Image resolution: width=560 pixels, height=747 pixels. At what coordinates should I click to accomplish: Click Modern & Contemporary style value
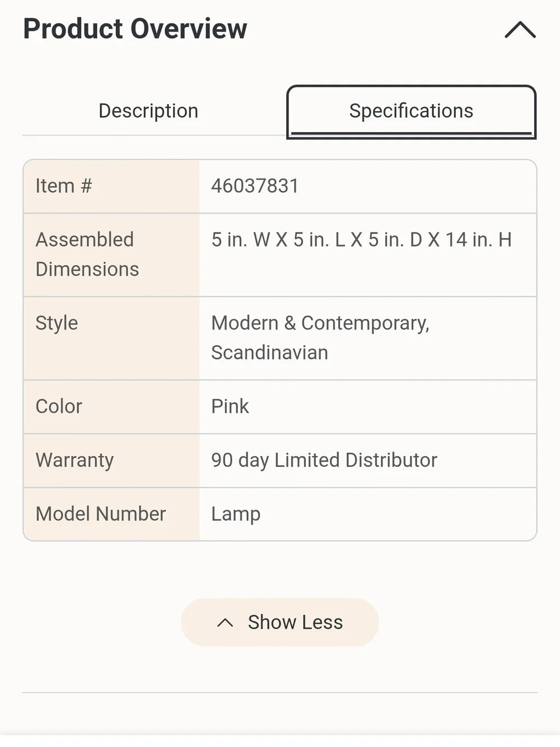[x=320, y=323]
